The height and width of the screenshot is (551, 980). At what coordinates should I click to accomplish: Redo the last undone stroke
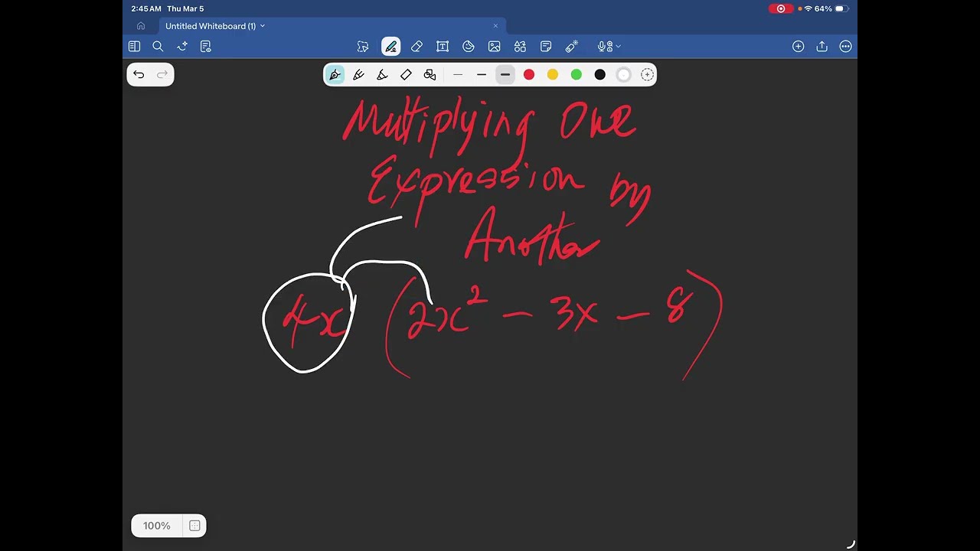[x=162, y=74]
